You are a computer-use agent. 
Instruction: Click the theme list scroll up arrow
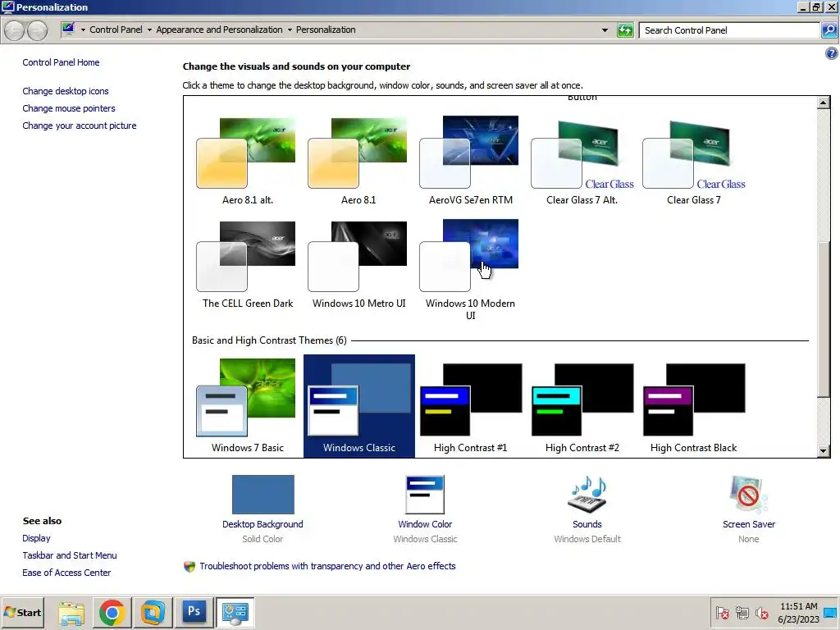pyautogui.click(x=824, y=103)
